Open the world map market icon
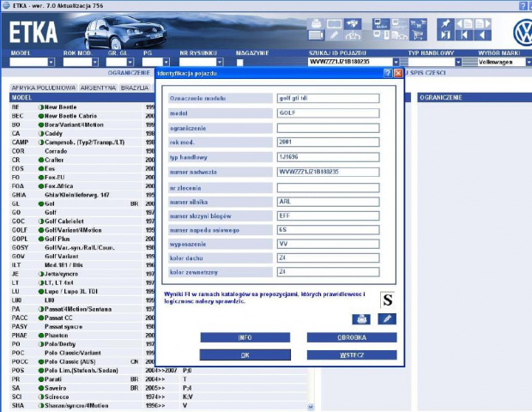Image resolution: width=532 pixels, height=412 pixels. (353, 24)
